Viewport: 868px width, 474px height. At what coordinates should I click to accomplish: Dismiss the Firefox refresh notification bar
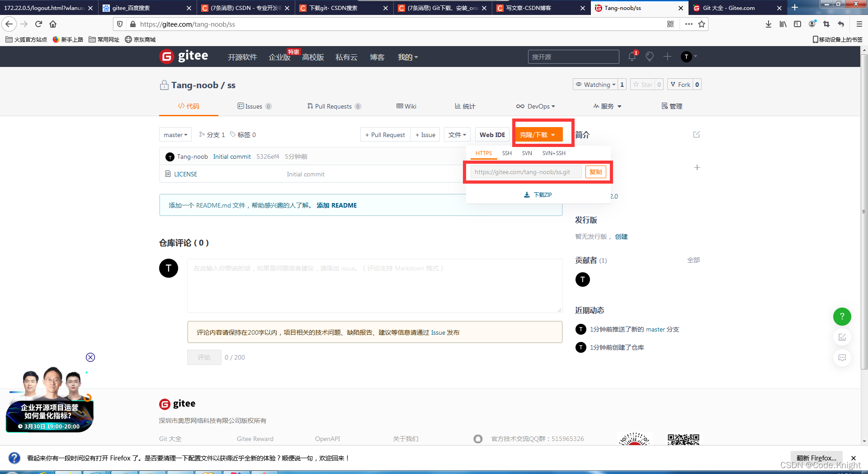(x=854, y=458)
